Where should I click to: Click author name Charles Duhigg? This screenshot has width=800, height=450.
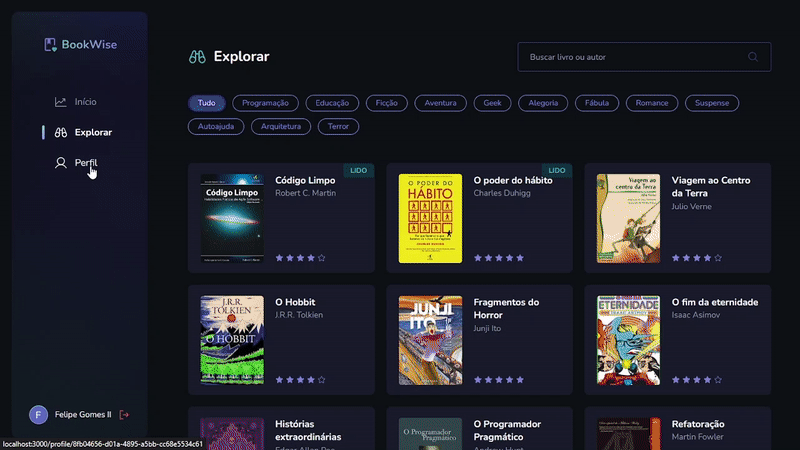coord(502,193)
